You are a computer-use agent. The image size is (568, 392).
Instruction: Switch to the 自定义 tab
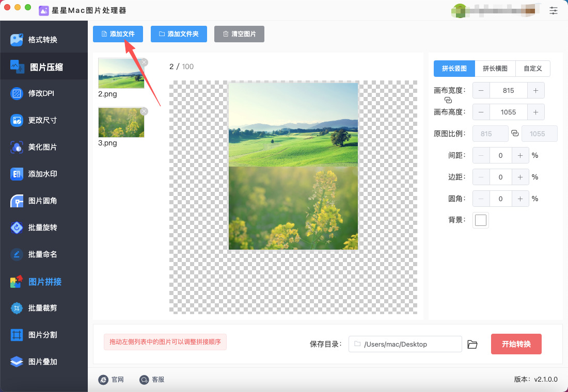[x=533, y=69]
